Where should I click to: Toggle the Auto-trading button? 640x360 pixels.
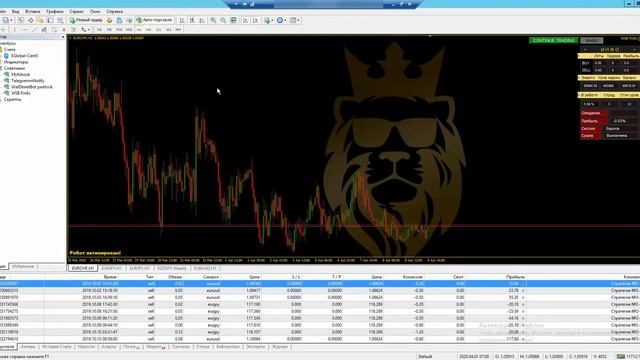(x=155, y=20)
